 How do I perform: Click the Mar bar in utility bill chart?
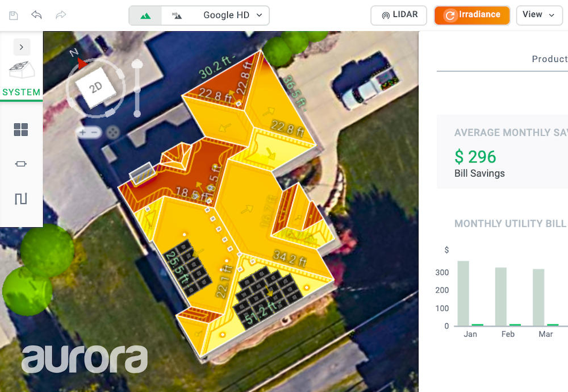[538, 297]
